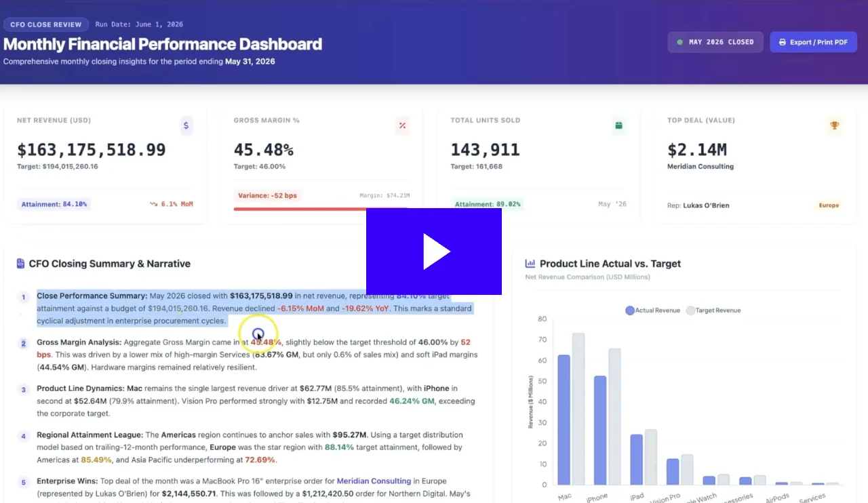The height and width of the screenshot is (503, 868).
Task: Click the Attainment: 89.02% badge
Action: 488,204
